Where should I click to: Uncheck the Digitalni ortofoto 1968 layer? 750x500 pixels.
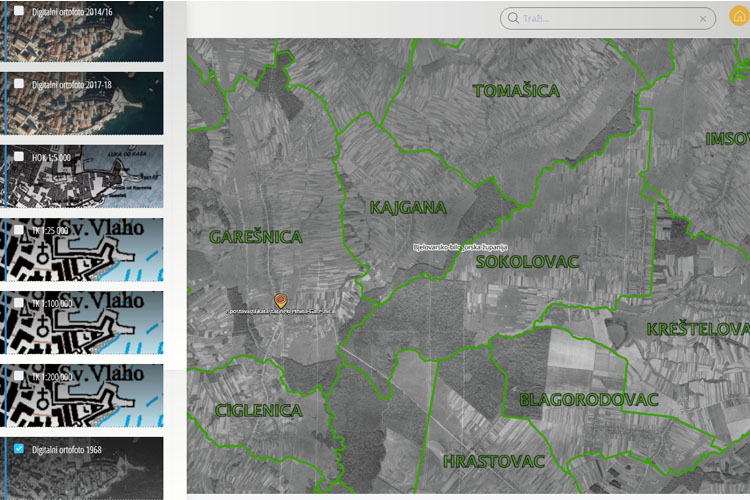pos(19,449)
